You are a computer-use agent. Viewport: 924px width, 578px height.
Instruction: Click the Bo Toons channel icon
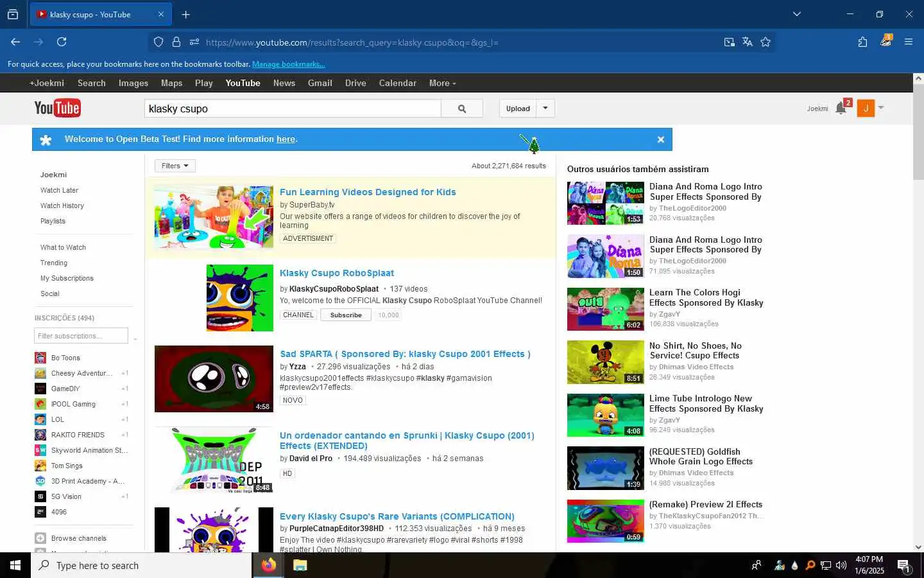(40, 358)
